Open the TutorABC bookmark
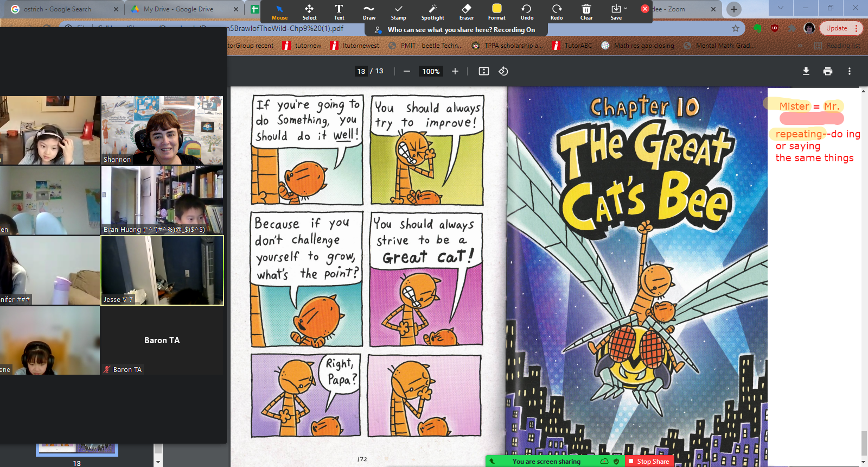The width and height of the screenshot is (868, 467). point(572,46)
